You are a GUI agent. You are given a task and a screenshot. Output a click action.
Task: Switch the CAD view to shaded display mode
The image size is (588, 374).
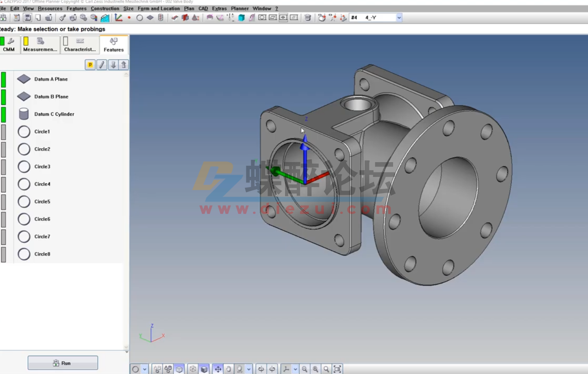pos(204,369)
